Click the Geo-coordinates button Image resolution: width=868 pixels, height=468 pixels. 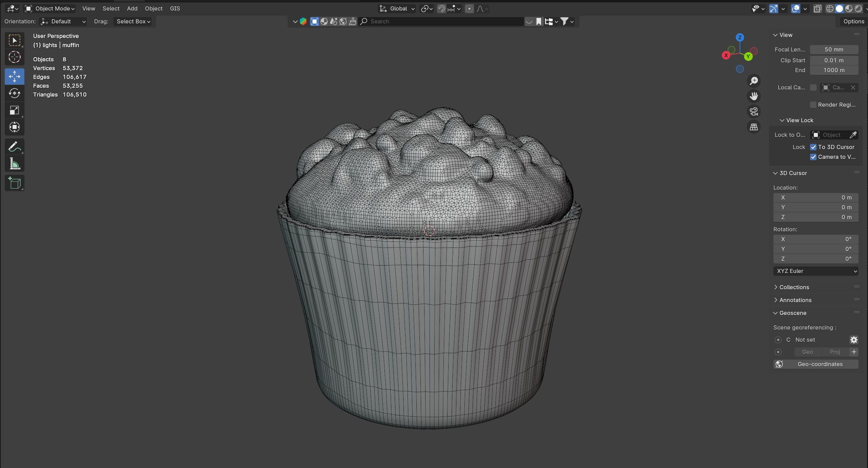tap(816, 364)
